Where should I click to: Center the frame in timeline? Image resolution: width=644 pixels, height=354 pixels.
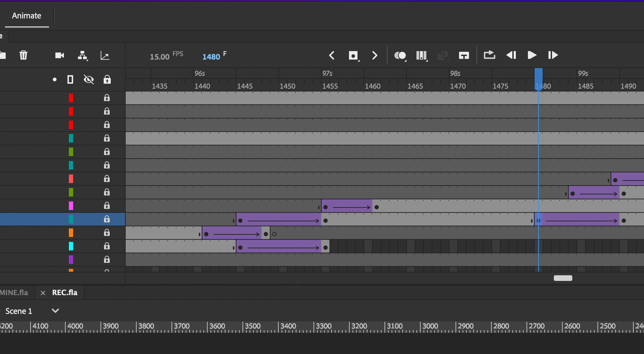[x=464, y=55]
